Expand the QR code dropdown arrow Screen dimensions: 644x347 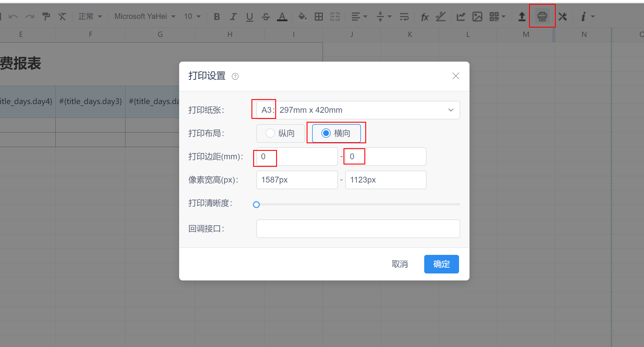503,17
